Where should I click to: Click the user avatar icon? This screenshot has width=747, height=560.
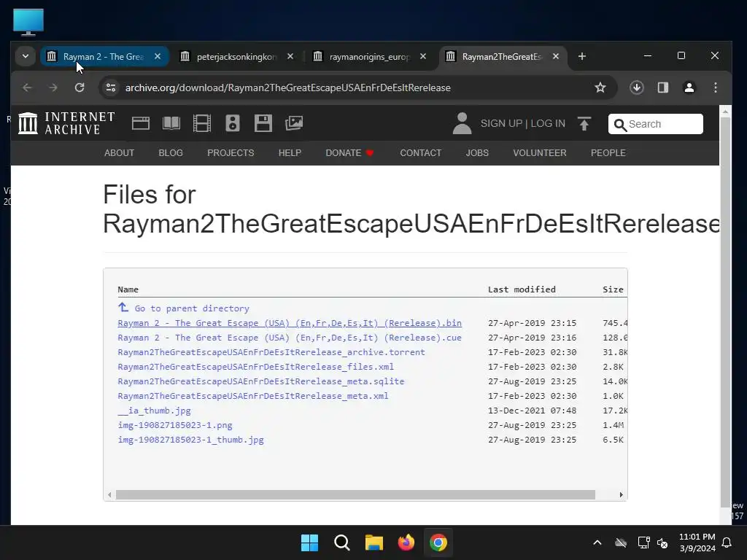(462, 123)
